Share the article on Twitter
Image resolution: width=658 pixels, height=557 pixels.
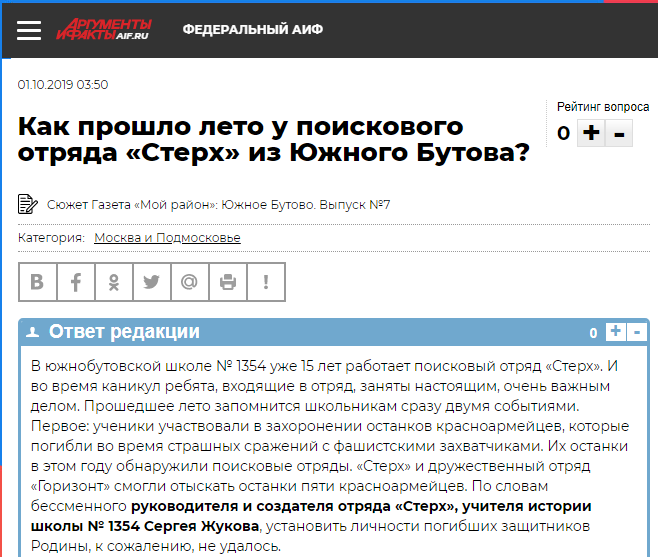coord(151,282)
